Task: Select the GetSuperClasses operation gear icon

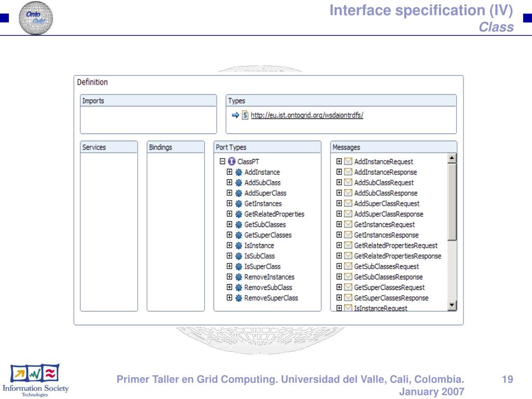Action: [x=239, y=235]
